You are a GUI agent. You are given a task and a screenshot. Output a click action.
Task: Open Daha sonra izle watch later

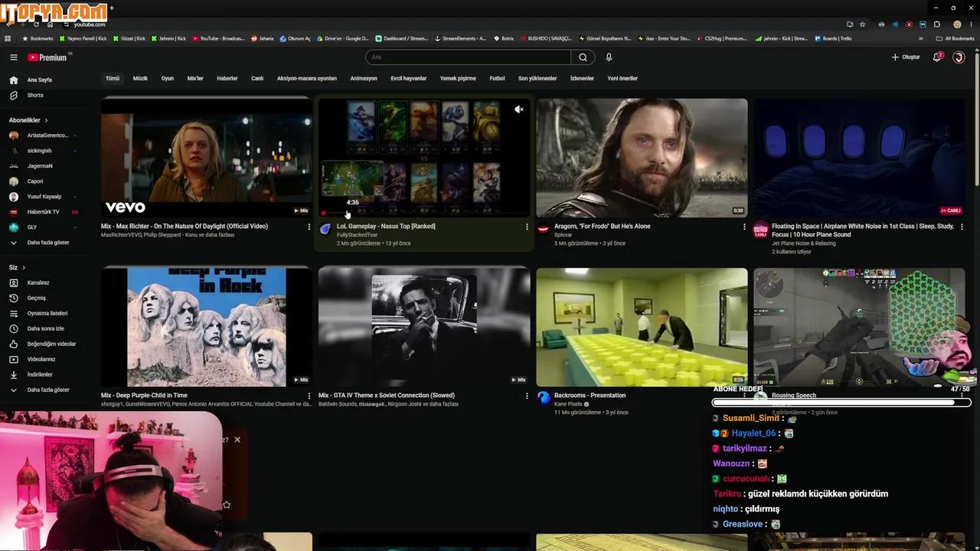coord(46,328)
